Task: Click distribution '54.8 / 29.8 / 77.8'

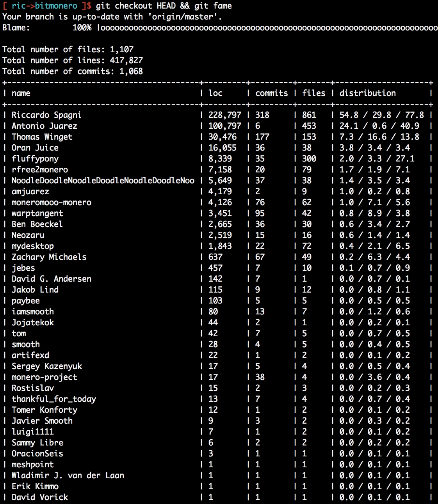Action: pyautogui.click(x=382, y=115)
